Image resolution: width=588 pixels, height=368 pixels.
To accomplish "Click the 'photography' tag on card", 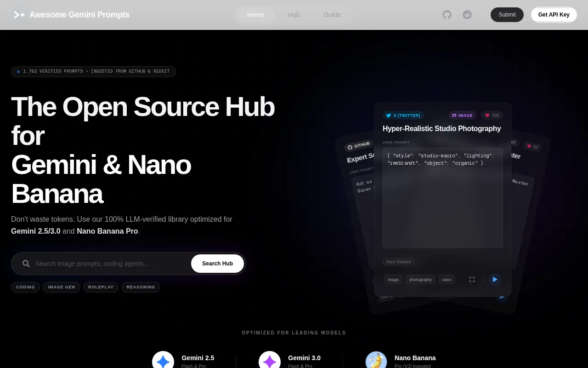I will pyautogui.click(x=420, y=280).
